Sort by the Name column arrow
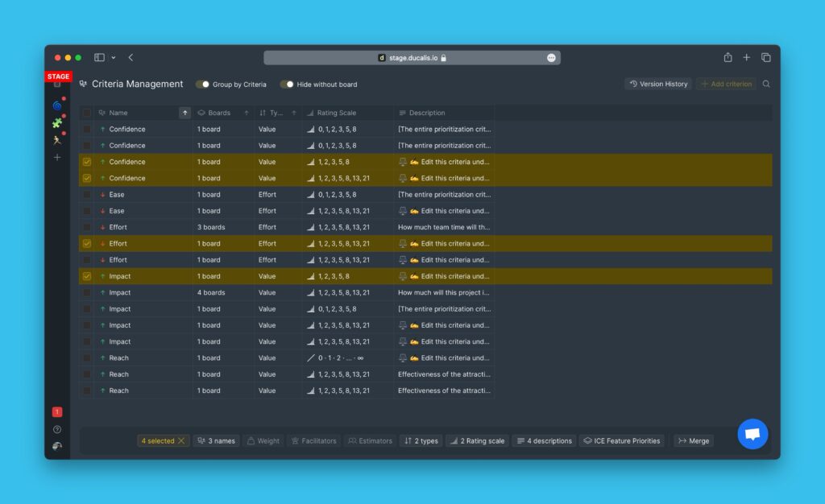This screenshot has height=504, width=825. 184,114
